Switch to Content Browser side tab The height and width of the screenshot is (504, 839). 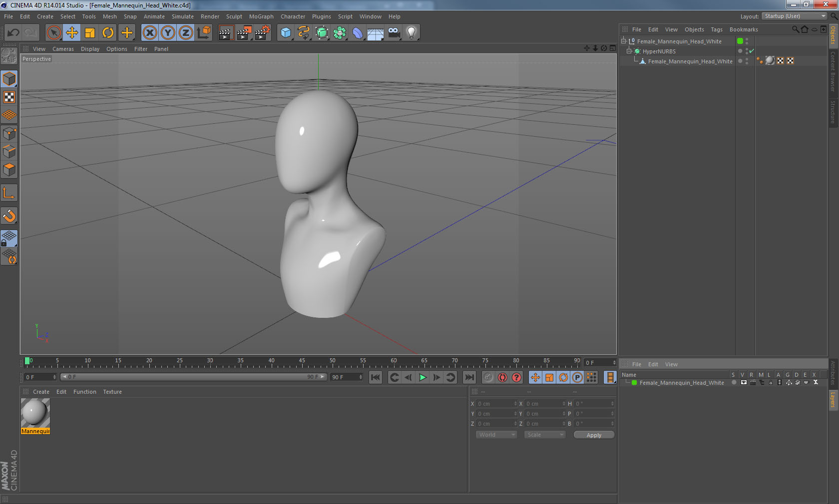(833, 71)
